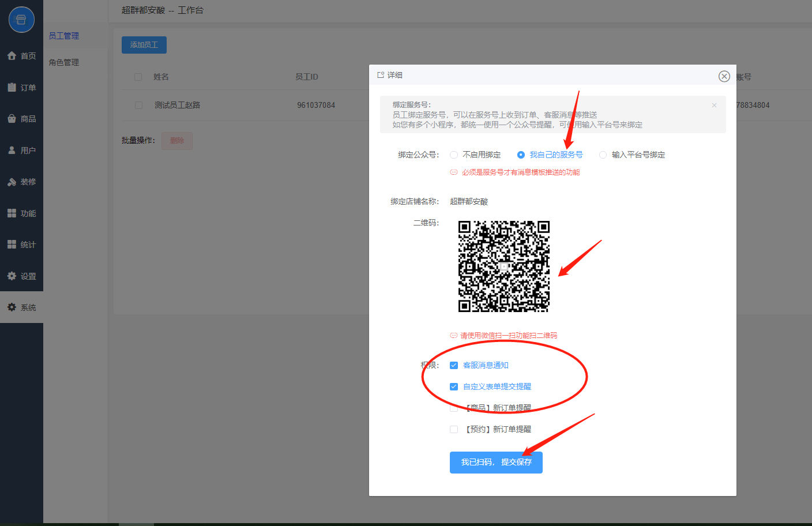Open the 商品 products menu item
This screenshot has height=526, width=812.
[x=21, y=119]
